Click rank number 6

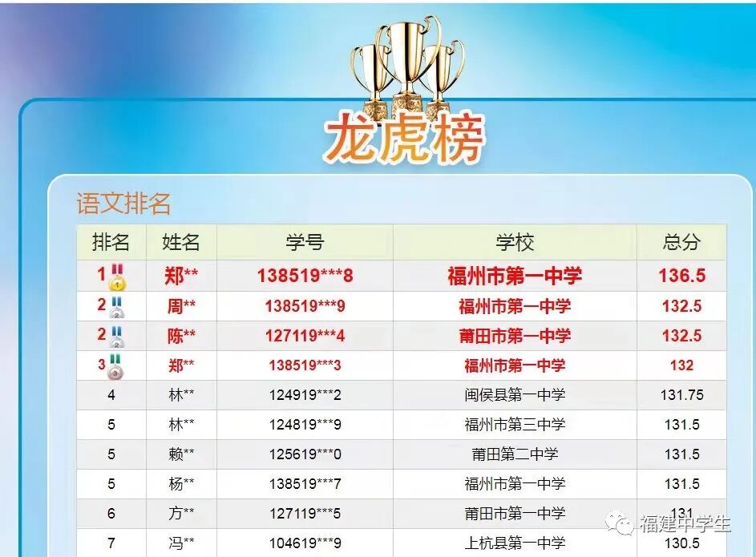(x=111, y=514)
